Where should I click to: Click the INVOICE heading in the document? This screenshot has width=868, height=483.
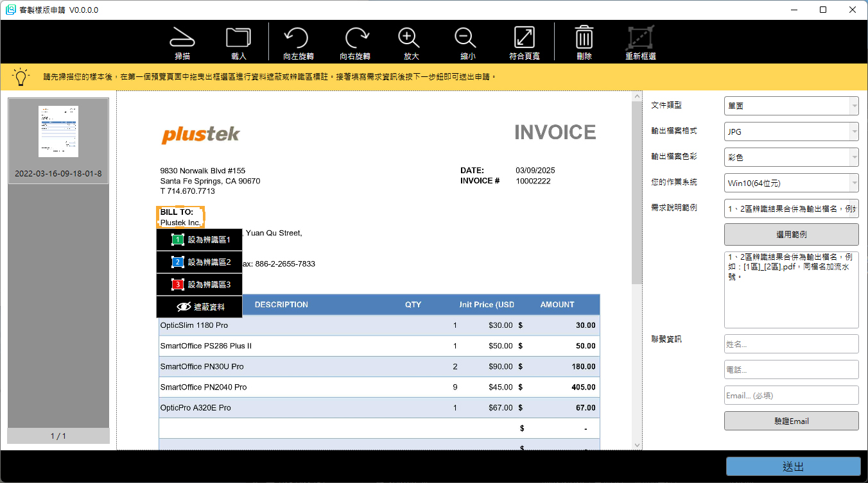pyautogui.click(x=555, y=132)
